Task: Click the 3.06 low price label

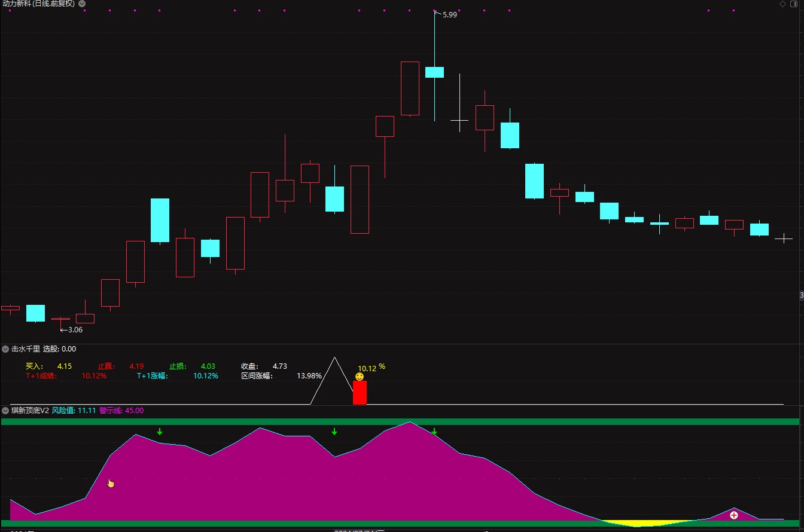Action: [x=75, y=329]
